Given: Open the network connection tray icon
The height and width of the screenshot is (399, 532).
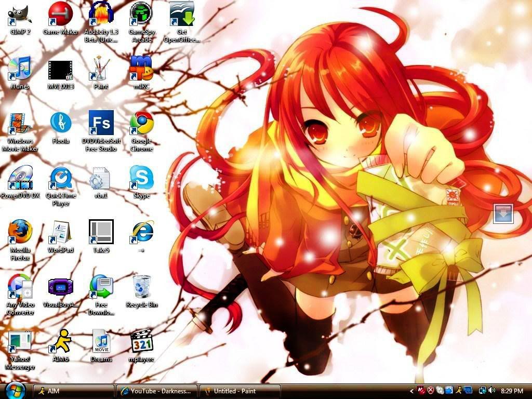Looking at the screenshot, I should click(x=482, y=391).
